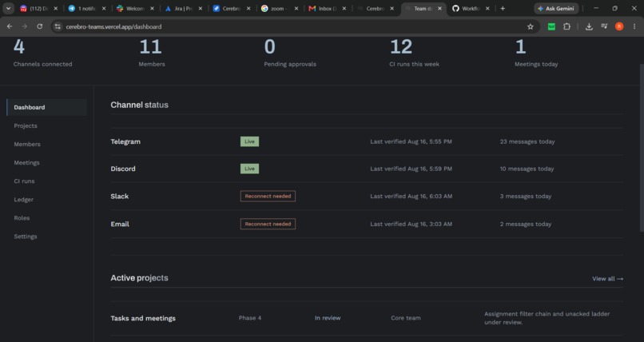
Task: Open the Chrome profile avatar
Action: (619, 26)
